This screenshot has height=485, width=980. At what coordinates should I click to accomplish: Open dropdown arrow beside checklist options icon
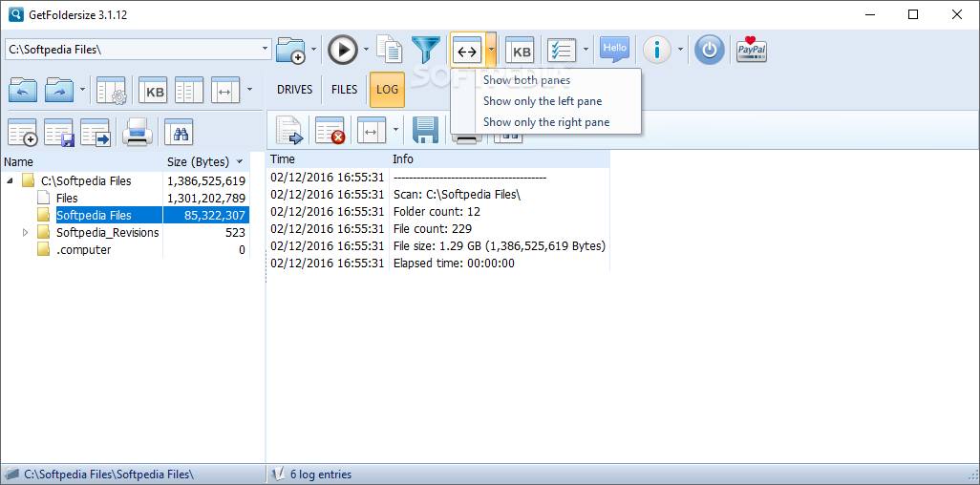(586, 50)
